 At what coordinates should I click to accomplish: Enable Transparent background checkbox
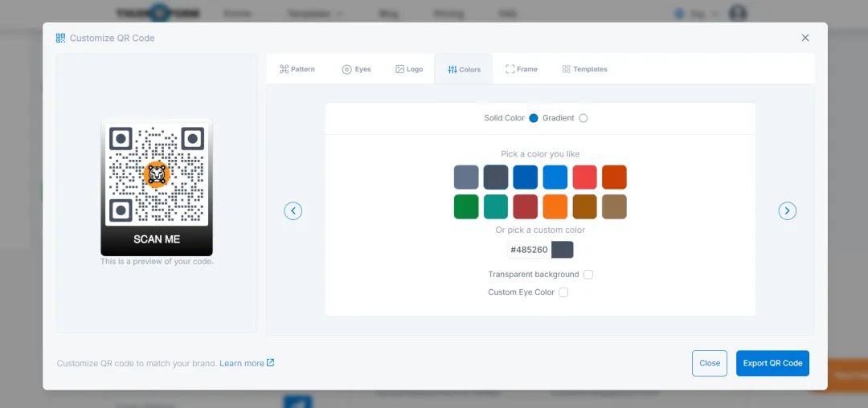click(588, 274)
